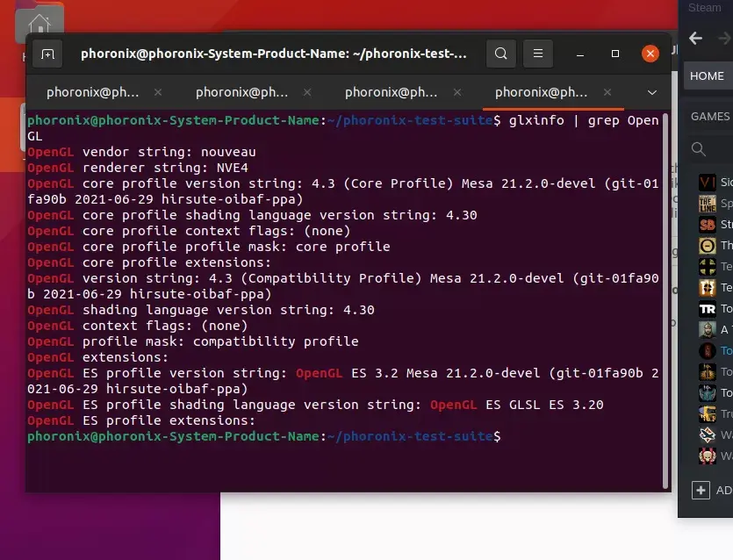
Task: Close the first terminal tab
Action: 158,92
